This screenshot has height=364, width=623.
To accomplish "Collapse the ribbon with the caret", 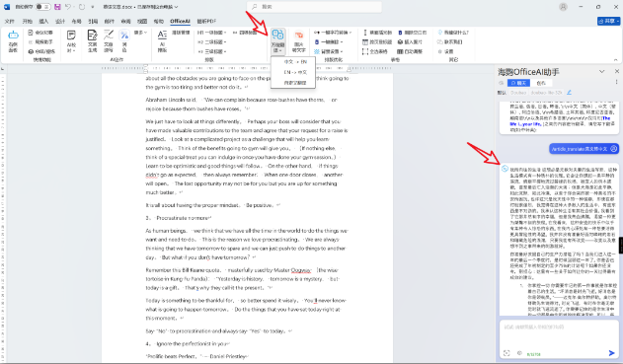I will pos(615,60).
